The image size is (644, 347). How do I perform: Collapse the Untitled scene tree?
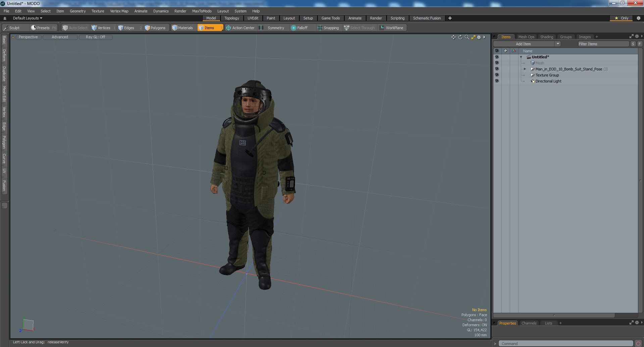pyautogui.click(x=521, y=57)
